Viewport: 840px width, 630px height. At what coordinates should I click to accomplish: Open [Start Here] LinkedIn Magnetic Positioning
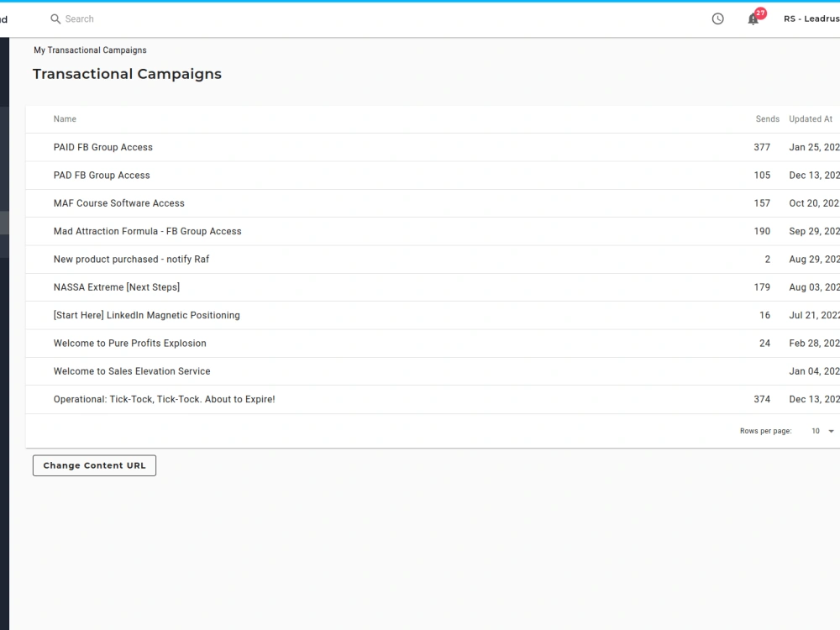147,315
